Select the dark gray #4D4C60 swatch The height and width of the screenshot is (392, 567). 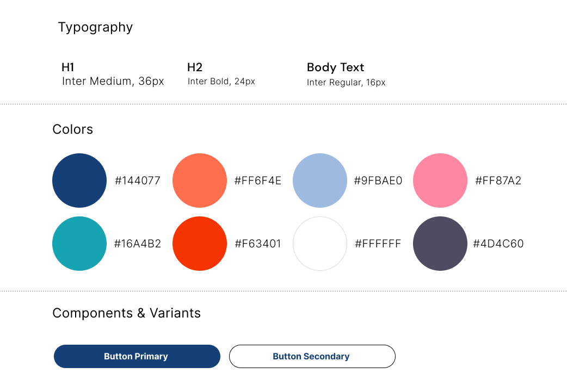tap(440, 244)
